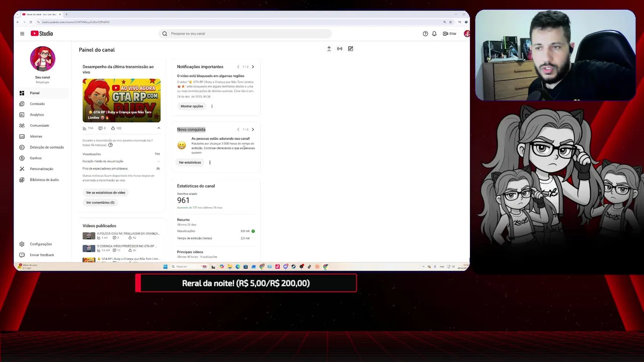Click the 961 subscribers count
The height and width of the screenshot is (362, 644).
click(183, 200)
